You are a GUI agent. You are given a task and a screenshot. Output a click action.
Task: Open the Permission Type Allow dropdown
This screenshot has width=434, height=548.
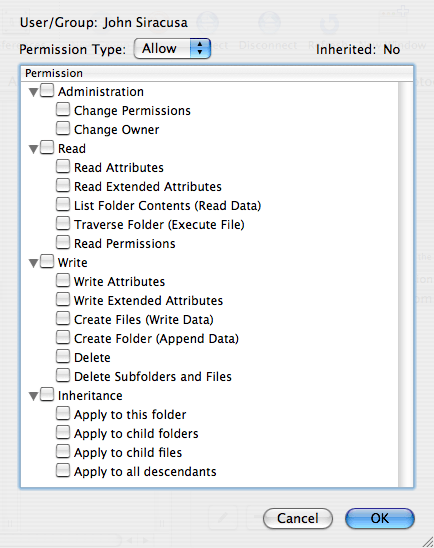(172, 49)
